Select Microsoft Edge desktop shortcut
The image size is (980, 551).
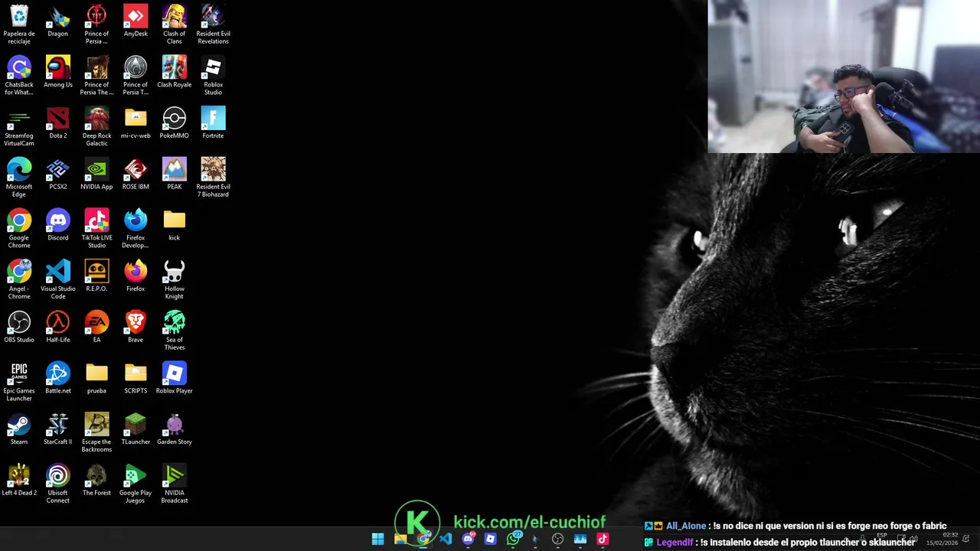tap(19, 178)
